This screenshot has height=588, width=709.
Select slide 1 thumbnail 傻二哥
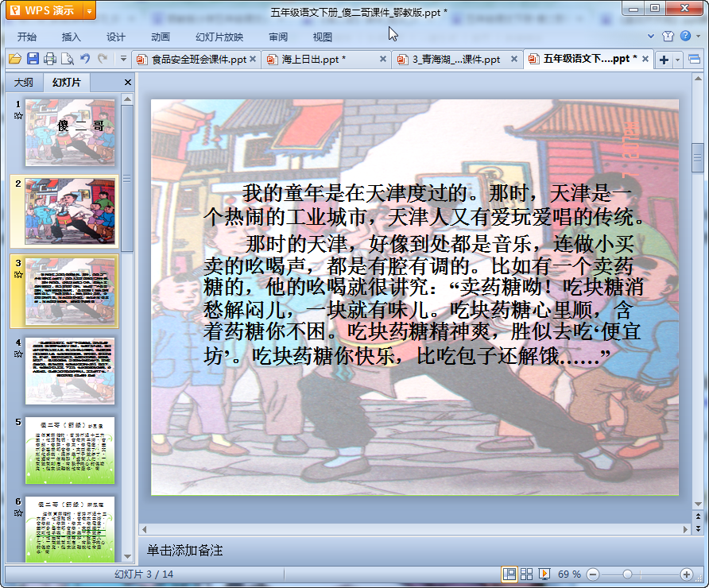[x=70, y=133]
